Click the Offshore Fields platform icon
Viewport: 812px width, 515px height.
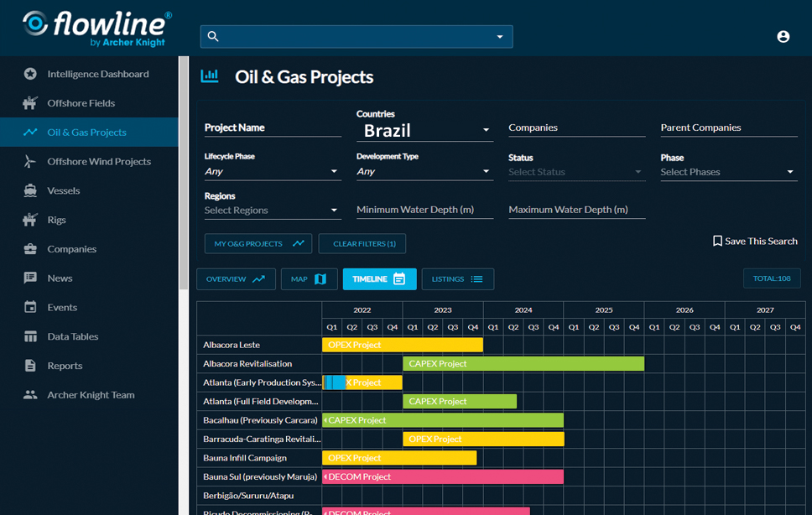(x=30, y=103)
